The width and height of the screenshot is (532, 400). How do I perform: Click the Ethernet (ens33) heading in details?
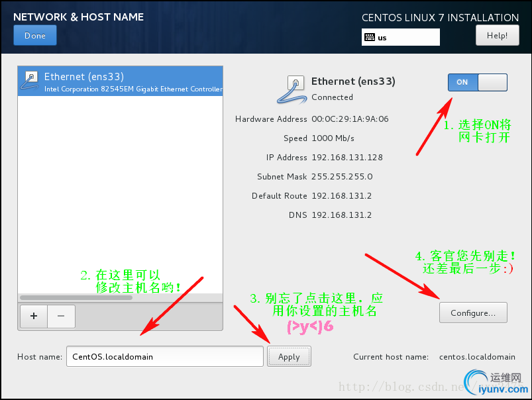coord(353,81)
